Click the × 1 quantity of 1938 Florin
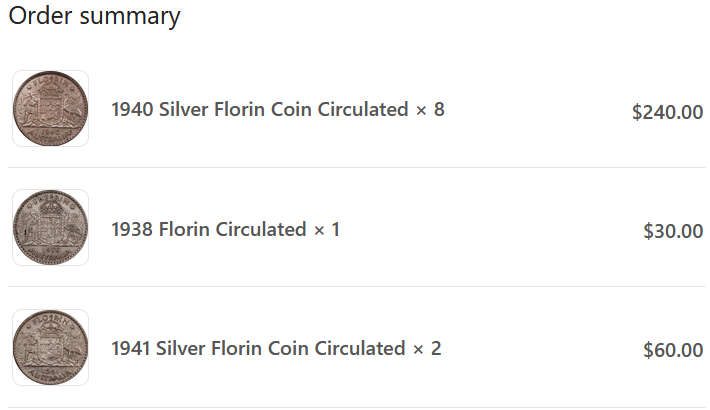Viewport: 710px width, 410px height. pos(327,230)
